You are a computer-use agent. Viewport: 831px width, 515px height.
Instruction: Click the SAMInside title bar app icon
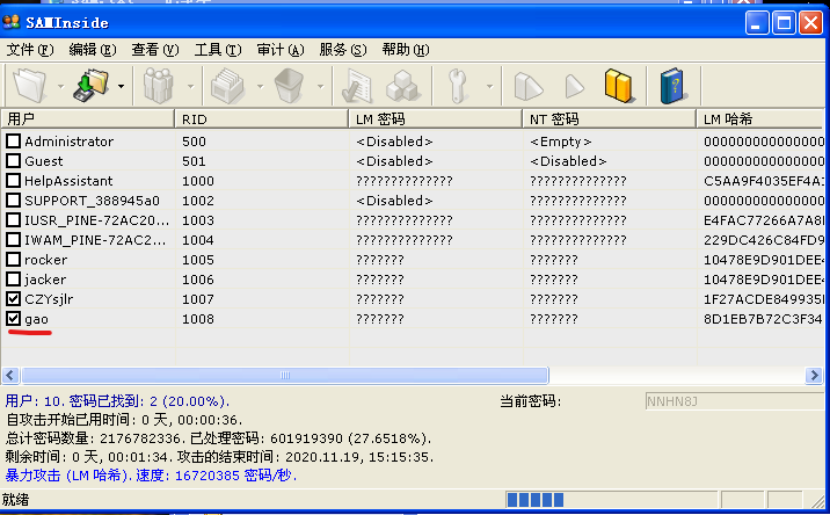11,22
